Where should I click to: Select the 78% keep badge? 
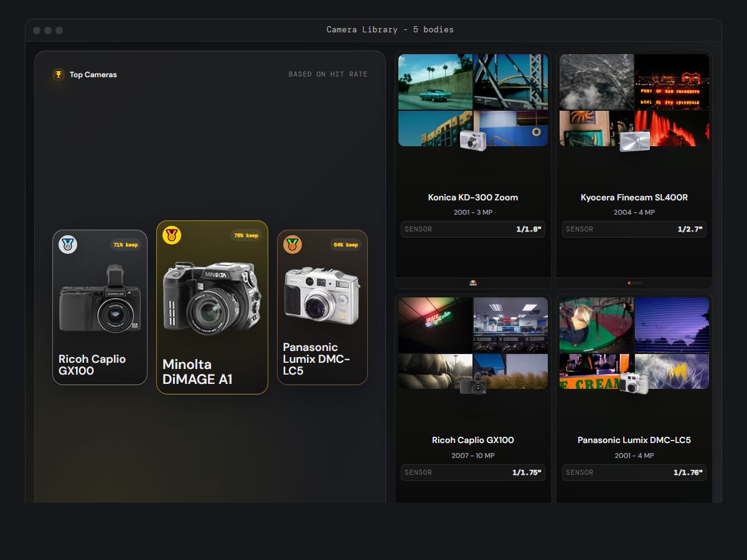(x=247, y=235)
